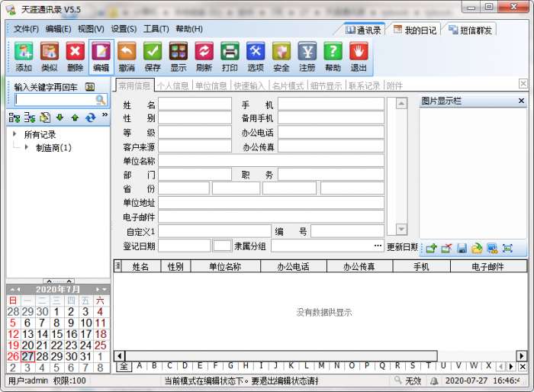
Task: Open the 隶属分组 ellipsis selector
Action: (x=378, y=246)
